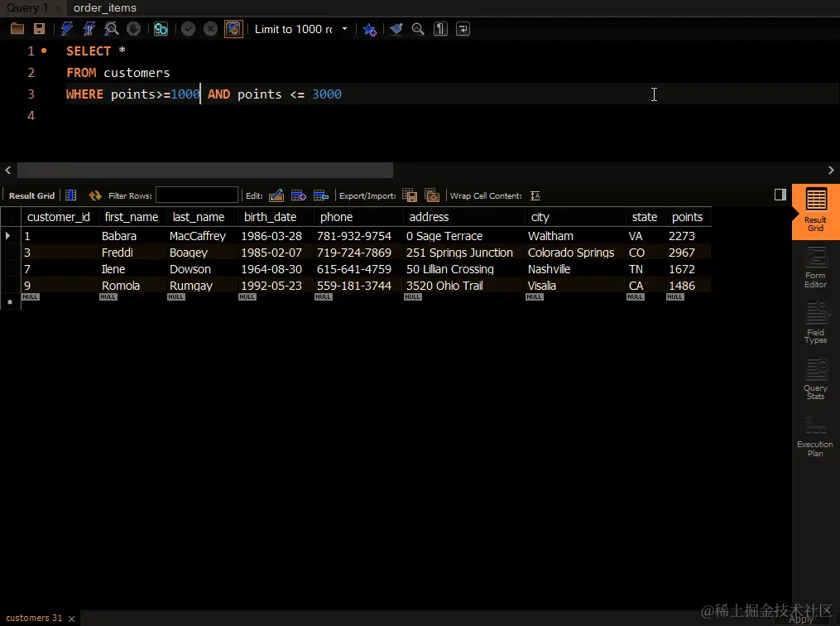
Task: Import records from file icon
Action: pos(432,195)
